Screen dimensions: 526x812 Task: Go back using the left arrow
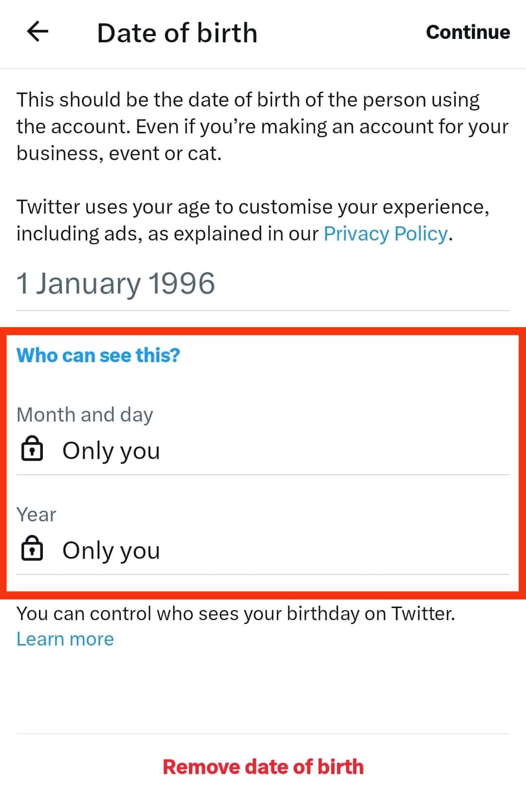pyautogui.click(x=38, y=32)
